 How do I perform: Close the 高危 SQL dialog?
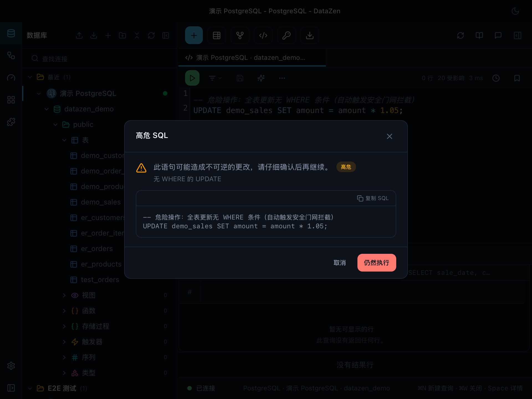point(389,136)
